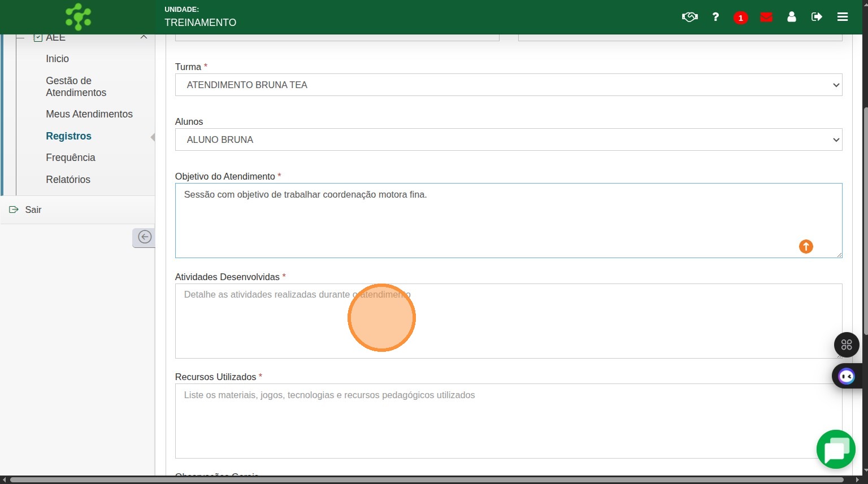Click the Recursos Utilizados label

tap(215, 377)
